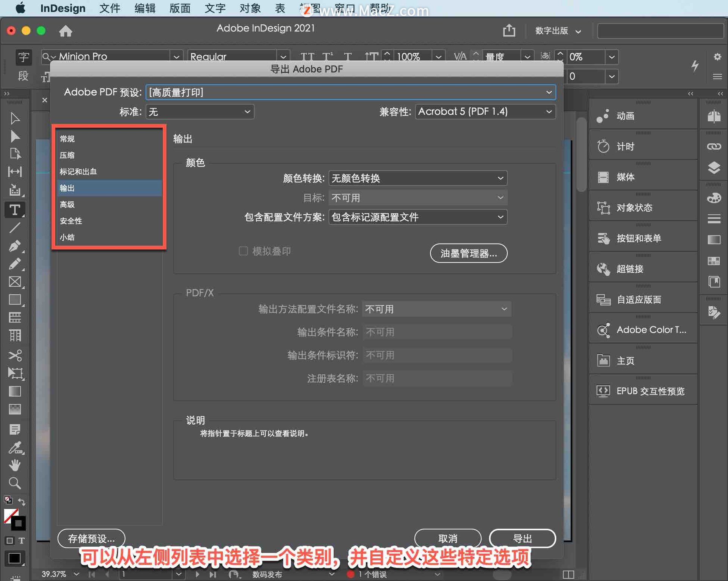Select the Rectangle tool
Viewport: 728px width, 581px height.
[15, 300]
